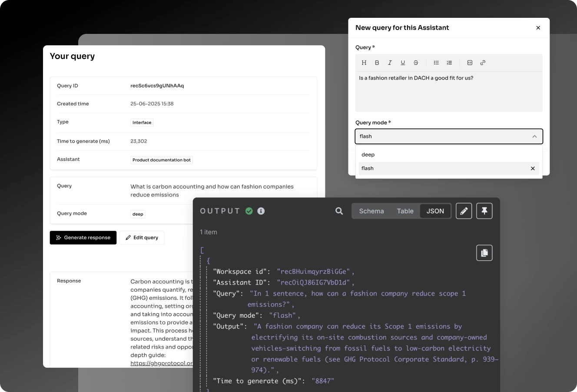This screenshot has height=392, width=577.
Task: Apply italic formatting to the query text
Action: pyautogui.click(x=390, y=62)
